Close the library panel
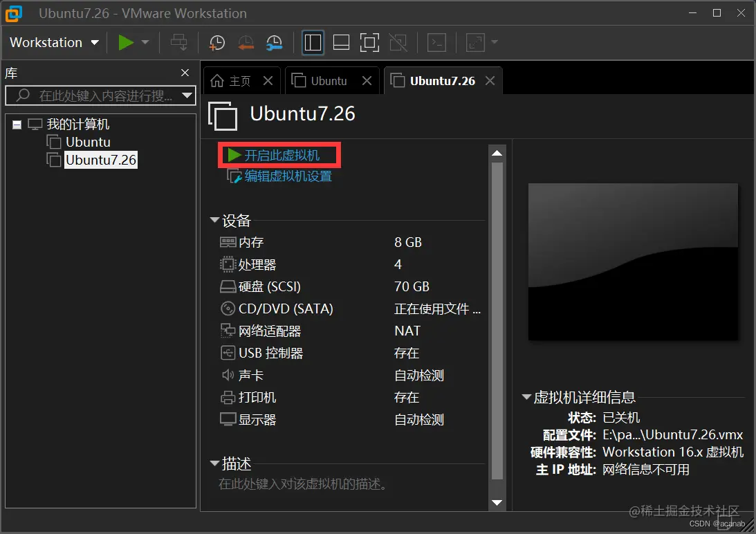This screenshot has height=534, width=756. click(185, 73)
